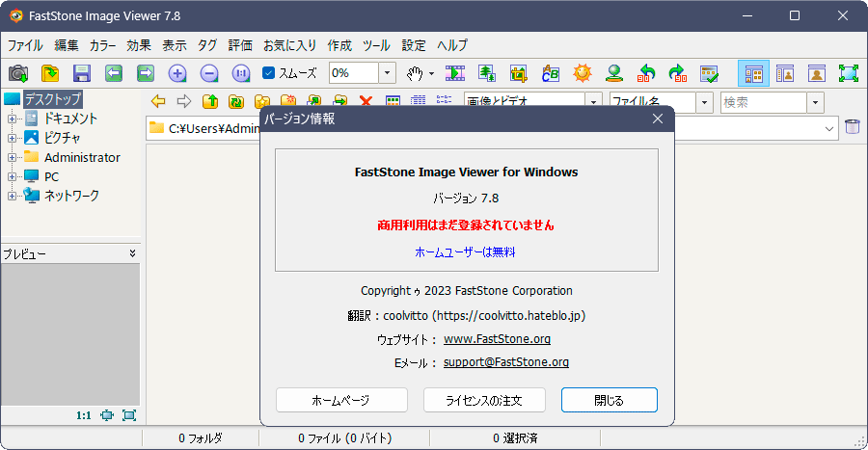Click the actual size 1:1 toolbar icon

(241, 73)
